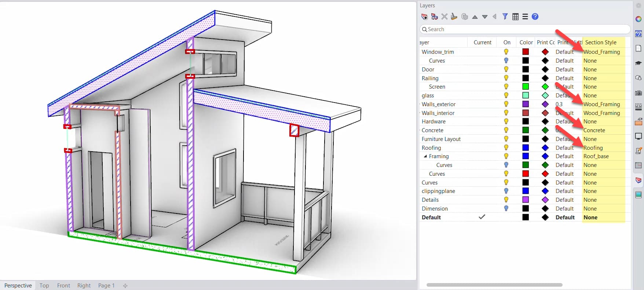Screen dimensions: 644x290
Task: Turn on the clippingplane layer lightbulb
Action: (x=506, y=191)
